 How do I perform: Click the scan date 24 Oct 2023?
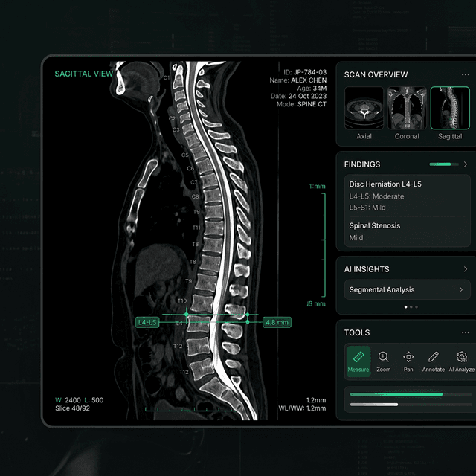307,96
